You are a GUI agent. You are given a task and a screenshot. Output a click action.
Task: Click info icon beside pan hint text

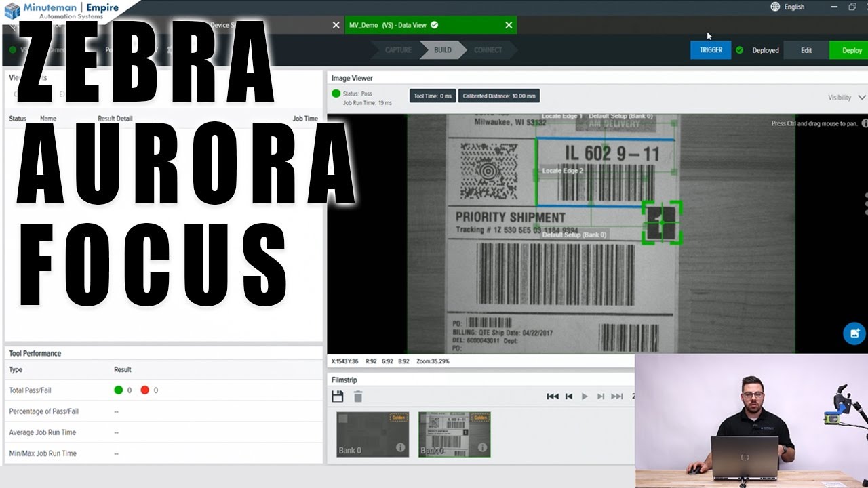tap(865, 123)
